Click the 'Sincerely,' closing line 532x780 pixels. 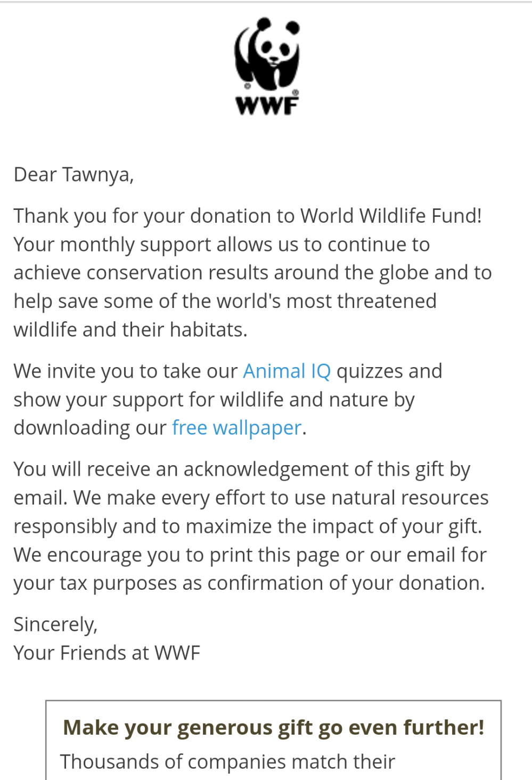pos(55,624)
